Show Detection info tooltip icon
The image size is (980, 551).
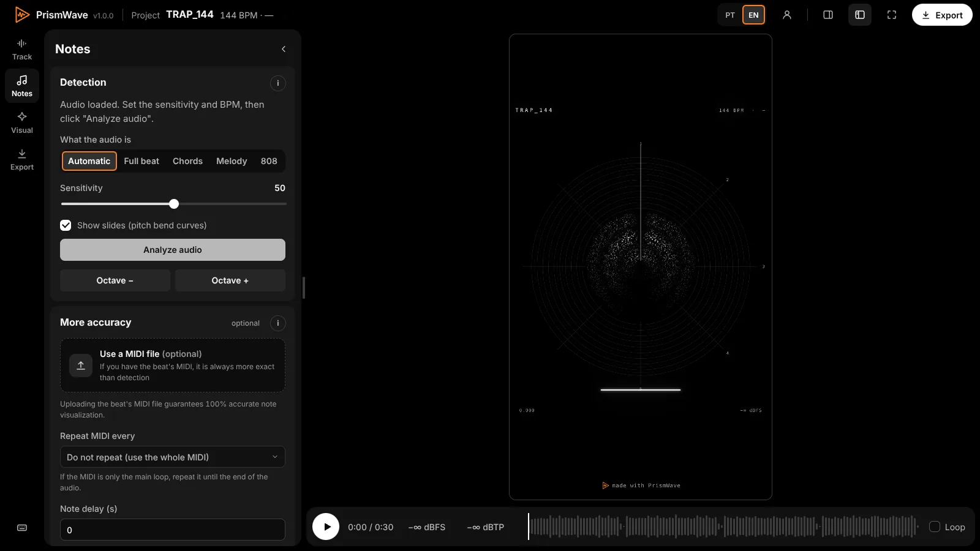(x=278, y=83)
